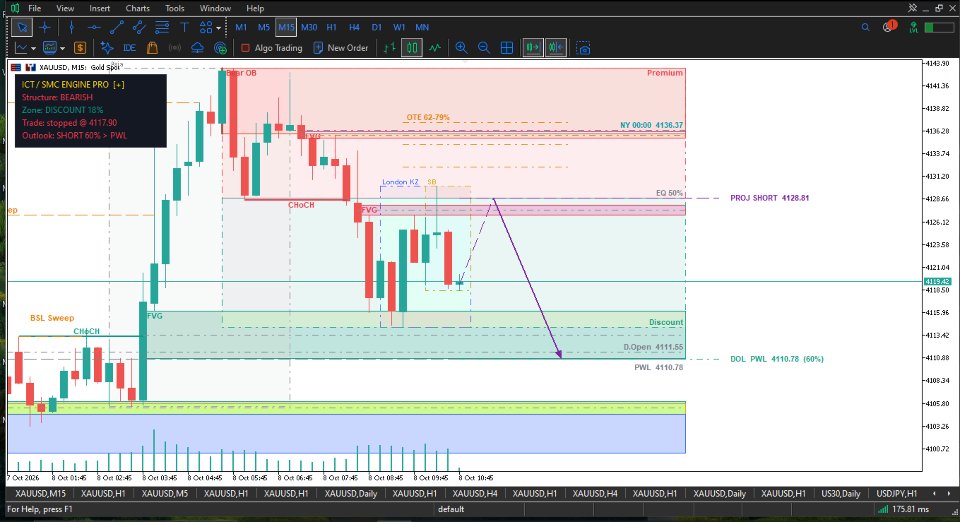Set timeframe to H4
This screenshot has height=522, width=960.
click(x=354, y=28)
